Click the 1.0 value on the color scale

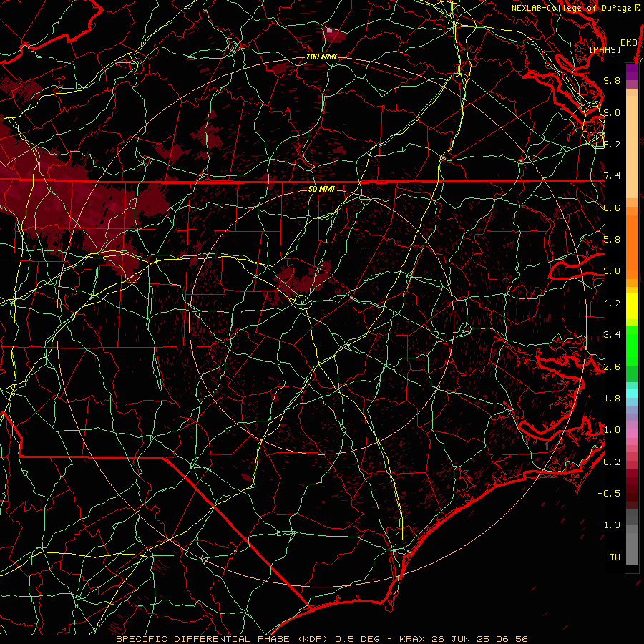point(612,430)
